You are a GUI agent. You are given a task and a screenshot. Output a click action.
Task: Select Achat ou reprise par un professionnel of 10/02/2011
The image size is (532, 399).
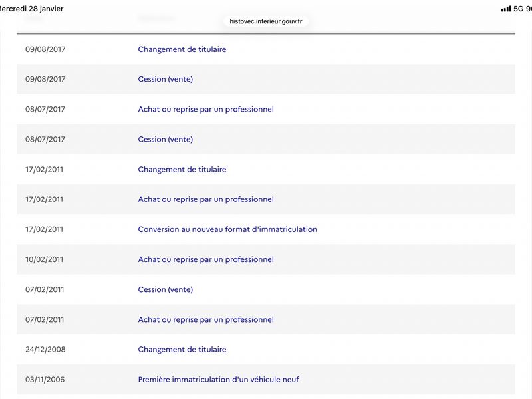click(205, 259)
